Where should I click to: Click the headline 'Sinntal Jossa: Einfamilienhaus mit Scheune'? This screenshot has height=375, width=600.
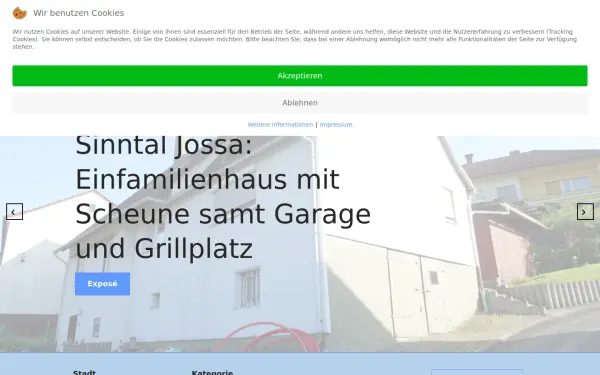[x=223, y=197]
